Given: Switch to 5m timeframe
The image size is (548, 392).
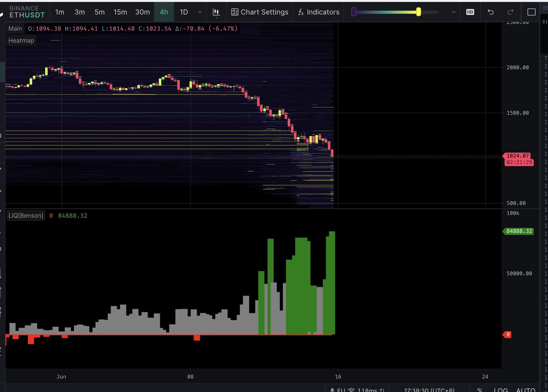Looking at the screenshot, I should click(x=100, y=12).
